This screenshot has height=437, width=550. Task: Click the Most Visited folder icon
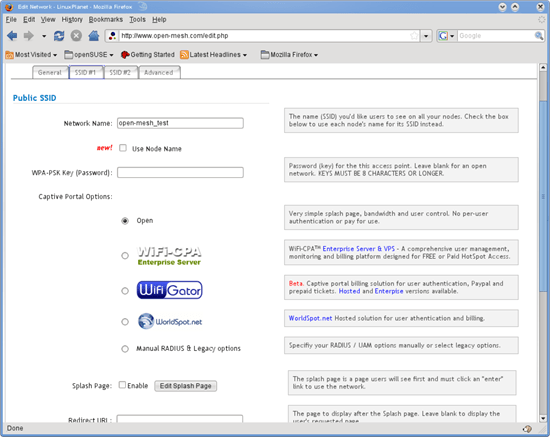pyautogui.click(x=9, y=55)
